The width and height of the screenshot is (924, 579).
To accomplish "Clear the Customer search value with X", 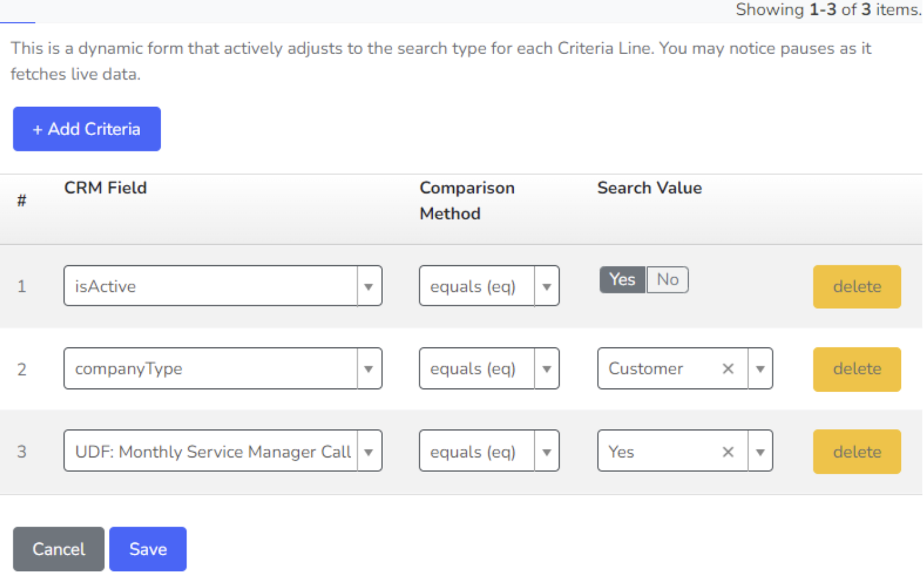I will [728, 369].
